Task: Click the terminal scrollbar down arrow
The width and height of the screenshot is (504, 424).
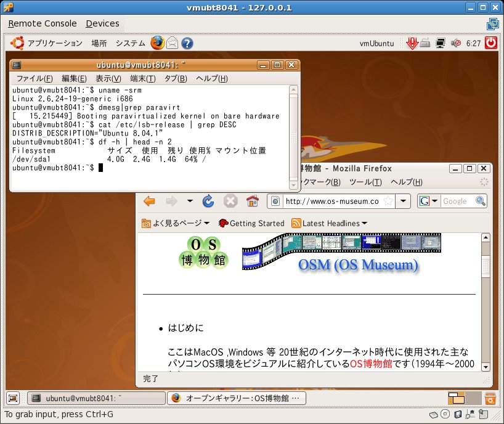Action: pyautogui.click(x=293, y=185)
